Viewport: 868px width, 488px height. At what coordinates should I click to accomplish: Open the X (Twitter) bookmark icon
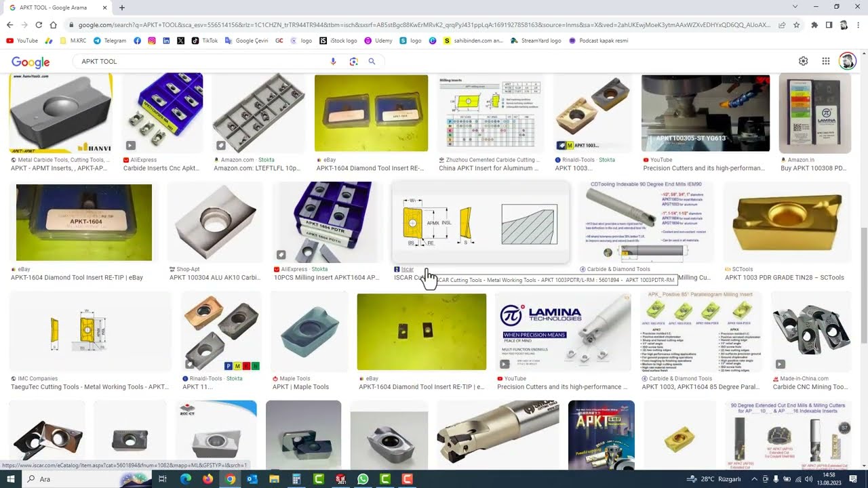tap(180, 41)
